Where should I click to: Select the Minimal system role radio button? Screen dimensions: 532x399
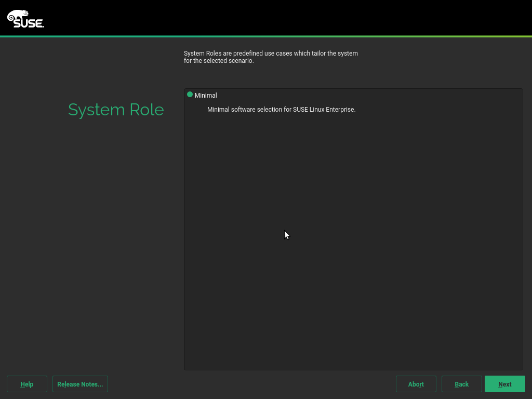190,95
